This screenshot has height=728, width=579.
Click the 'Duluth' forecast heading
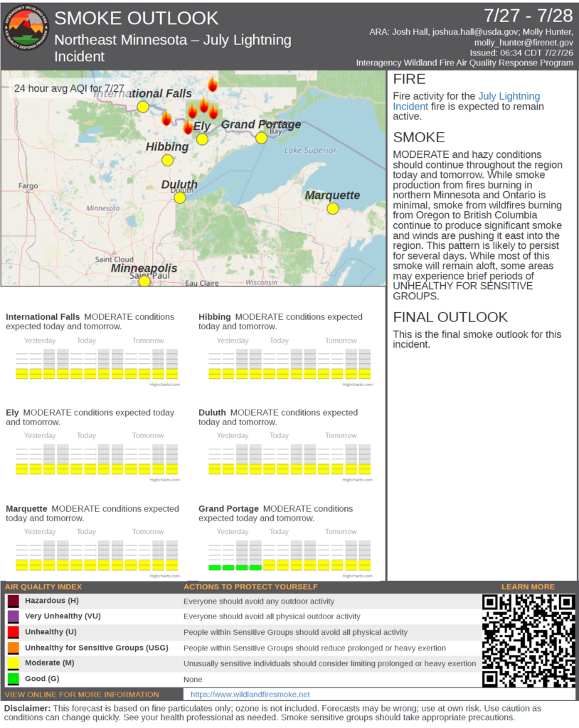[x=212, y=412]
